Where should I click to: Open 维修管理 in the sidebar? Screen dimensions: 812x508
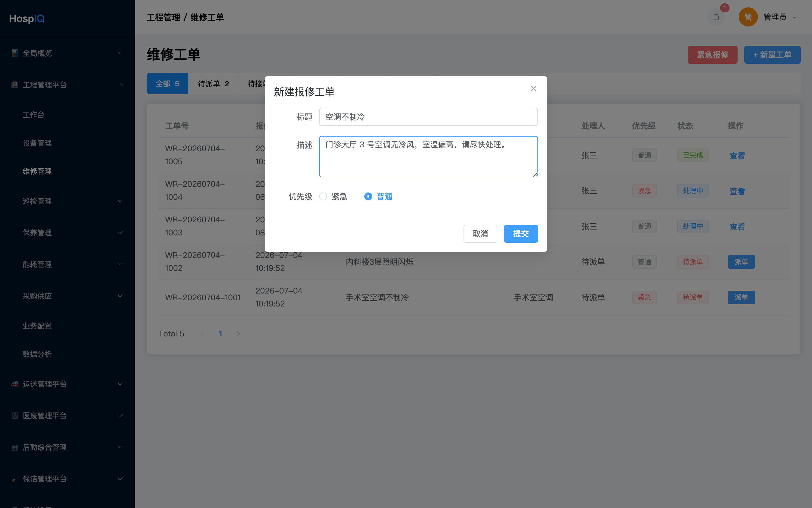tap(37, 171)
